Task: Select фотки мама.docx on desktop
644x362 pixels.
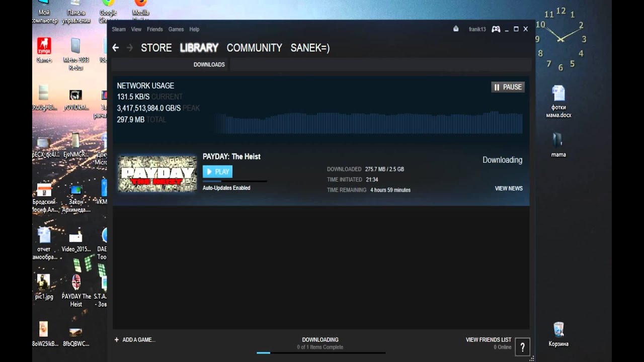Action: 558,102
